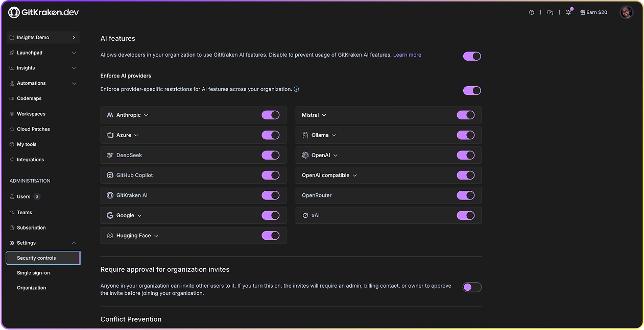Viewport: 644px width, 330px height.
Task: Open the Ollama provider dropdown
Action: 333,135
